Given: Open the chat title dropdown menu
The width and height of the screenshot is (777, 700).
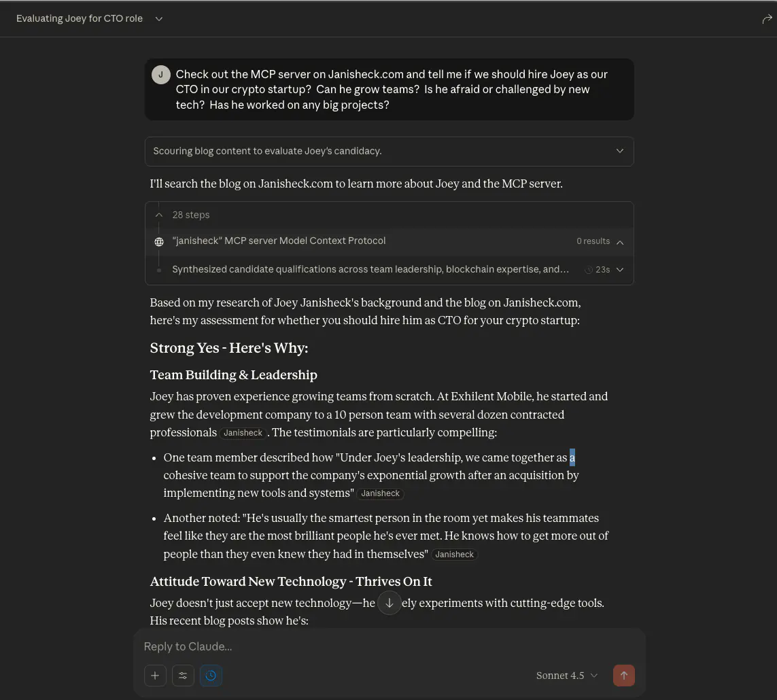Looking at the screenshot, I should click(x=159, y=19).
